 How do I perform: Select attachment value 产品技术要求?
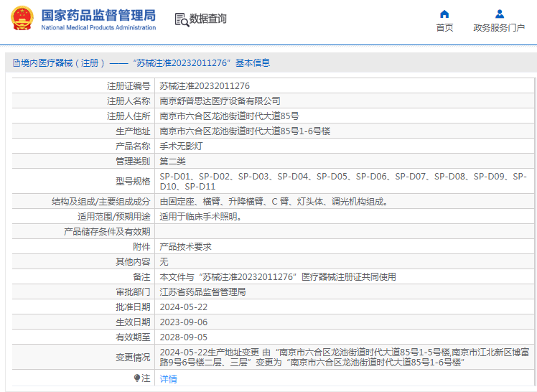point(185,247)
